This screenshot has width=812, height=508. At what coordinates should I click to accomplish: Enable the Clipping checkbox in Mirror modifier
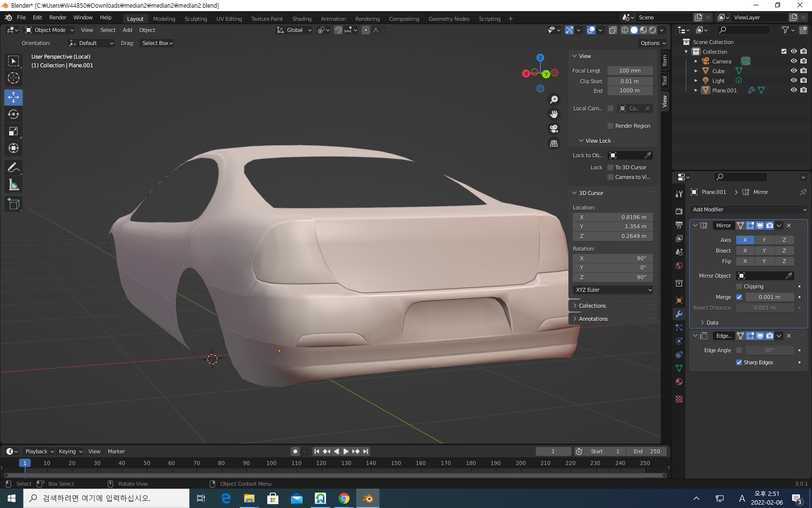(739, 286)
